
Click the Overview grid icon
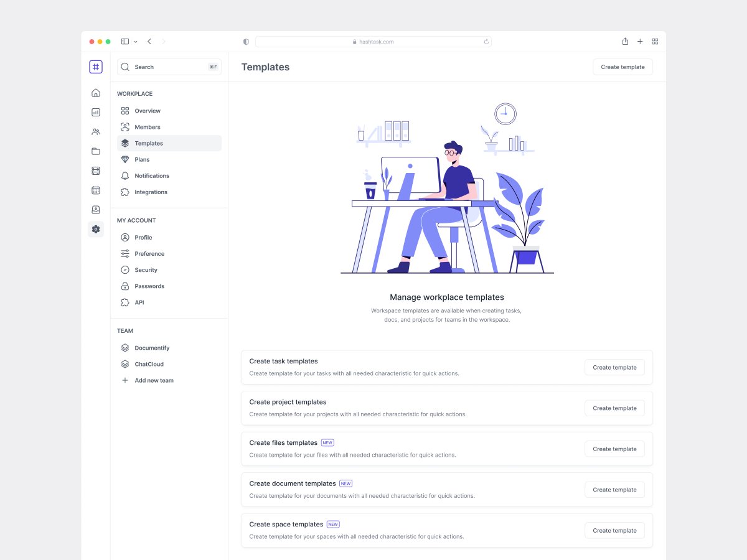pos(125,111)
